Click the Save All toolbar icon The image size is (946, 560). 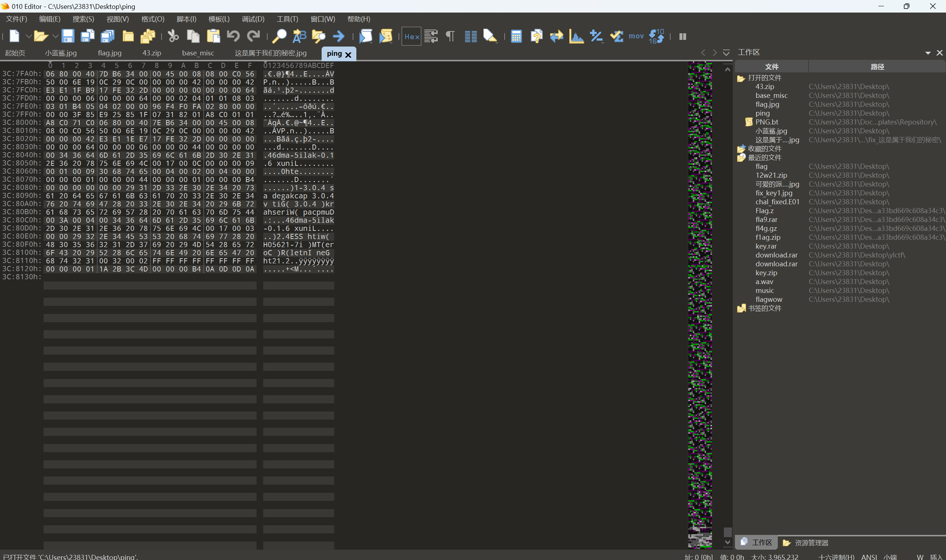coord(108,36)
